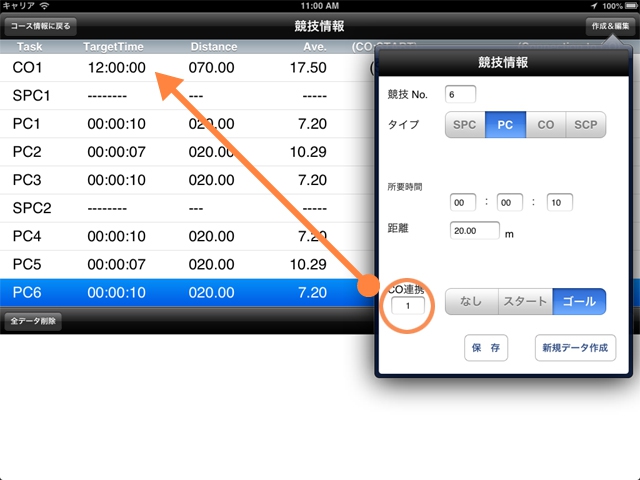Focus the 競技 No. input field
Image resolution: width=640 pixels, height=480 pixels.
(460, 94)
